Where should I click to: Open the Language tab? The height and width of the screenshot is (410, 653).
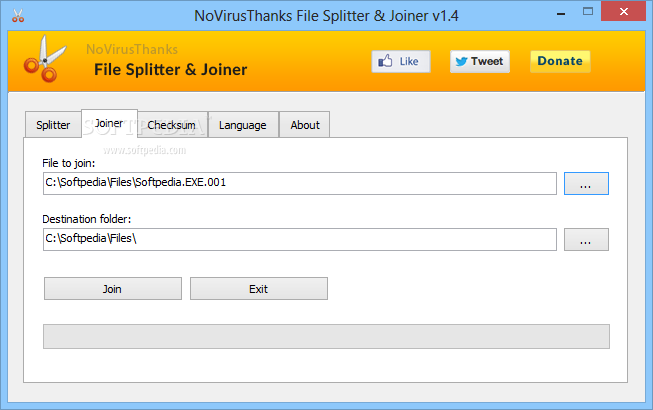243,124
